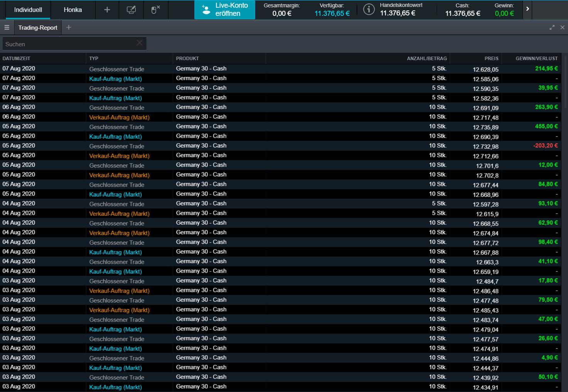Click the Handelskontowert amount 11.376,65 €
The height and width of the screenshot is (392, 568).
pos(398,13)
